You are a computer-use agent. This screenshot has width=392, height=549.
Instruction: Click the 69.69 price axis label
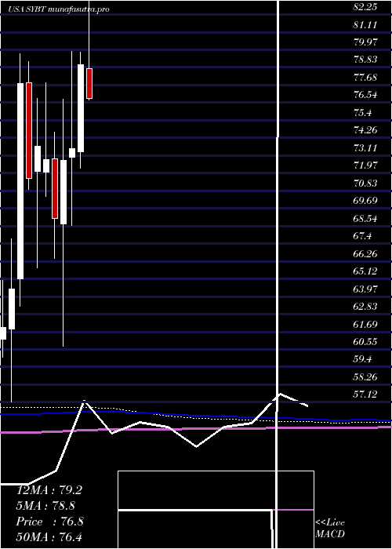365,201
